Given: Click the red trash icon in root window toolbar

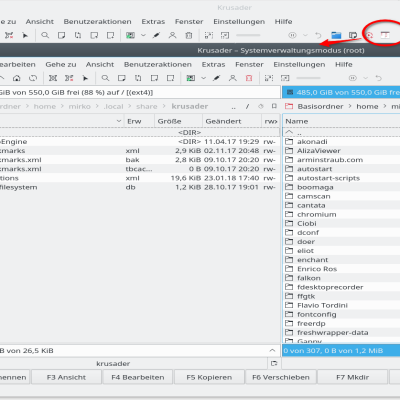Looking at the screenshot, I should tap(249, 78).
